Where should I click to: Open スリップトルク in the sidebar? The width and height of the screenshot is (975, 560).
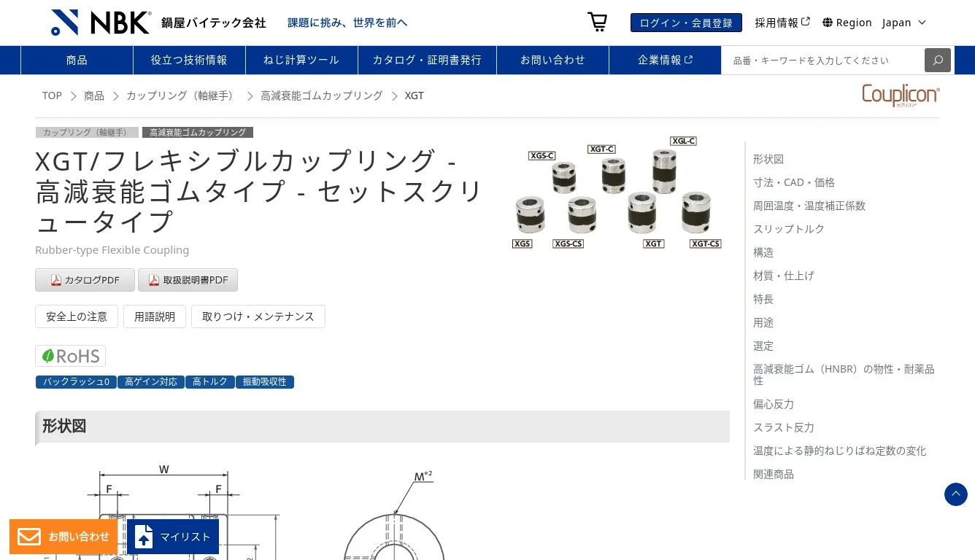click(788, 229)
